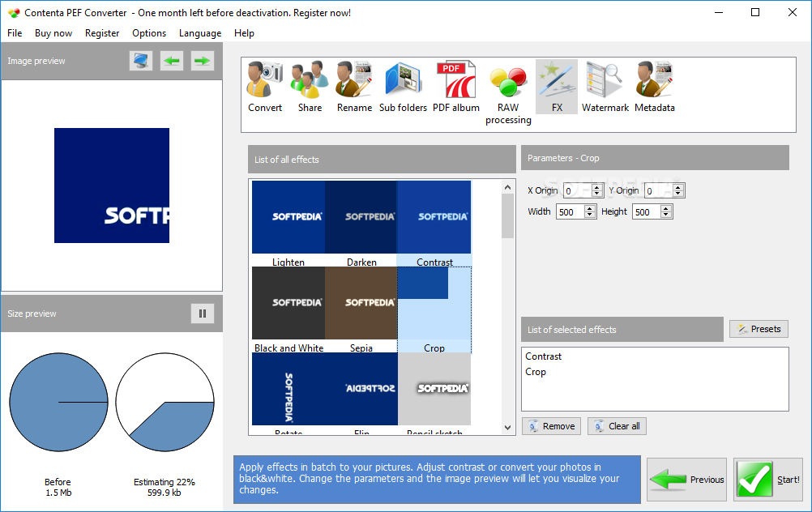The width and height of the screenshot is (812, 512).
Task: Open the PDF album section
Action: point(455,87)
